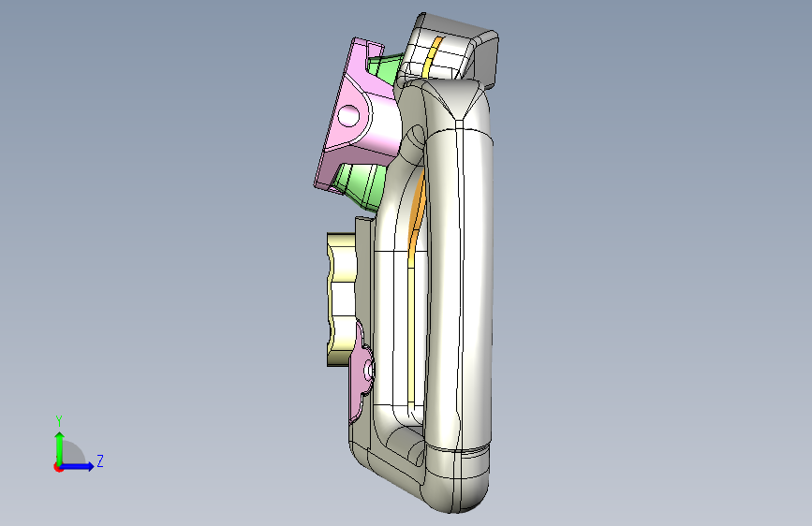Click the red origin dot of the axis triad
The width and height of the screenshot is (812, 526).
[58, 467]
